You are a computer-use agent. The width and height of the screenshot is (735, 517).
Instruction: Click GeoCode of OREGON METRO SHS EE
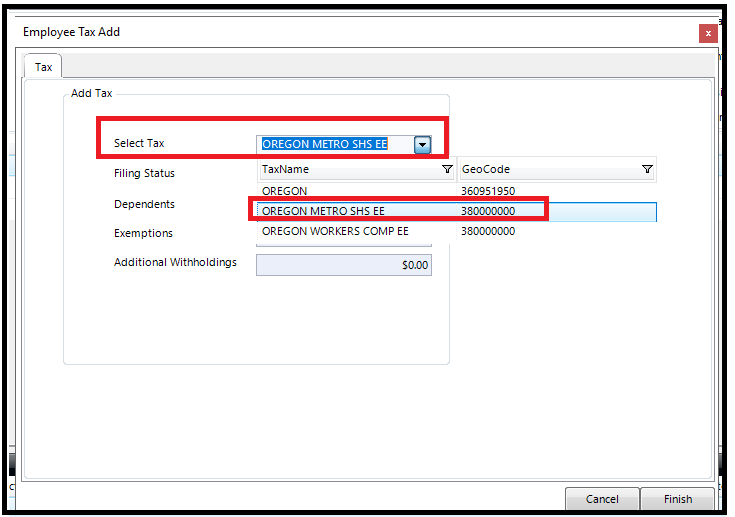tap(488, 211)
